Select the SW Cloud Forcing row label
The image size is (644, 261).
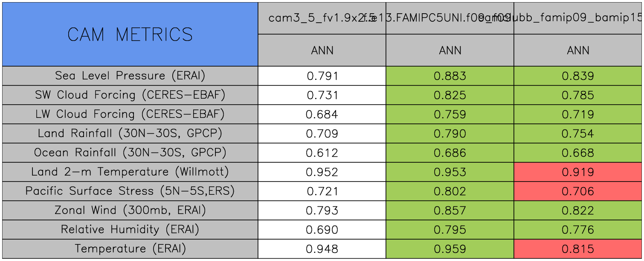click(130, 95)
